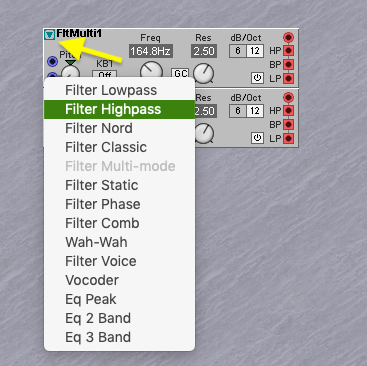Viewport: 367px width, 366px height.
Task: Click the HP output connector of FltMulti1
Action: click(x=289, y=51)
